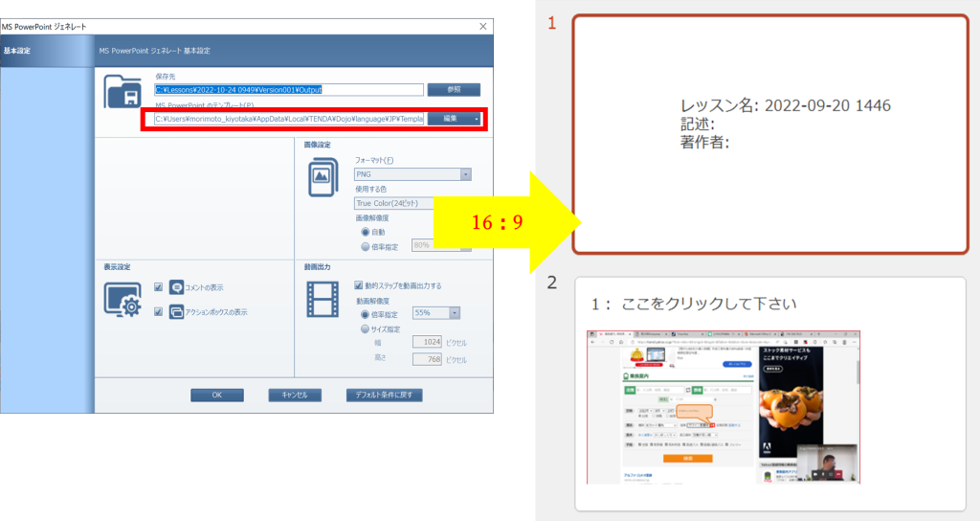Viewport: 980px width, 521px height.
Task: Click the 記述: text on slide 1
Action: [x=697, y=124]
